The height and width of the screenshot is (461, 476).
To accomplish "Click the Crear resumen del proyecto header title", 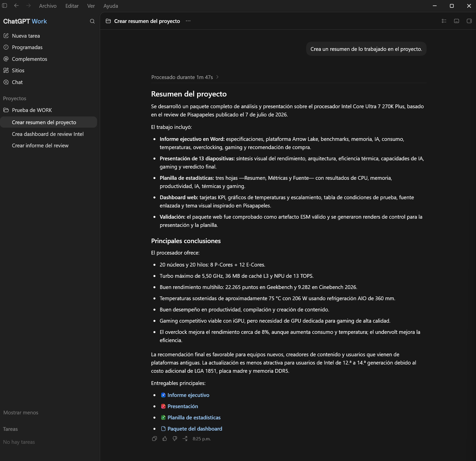I will (x=147, y=21).
